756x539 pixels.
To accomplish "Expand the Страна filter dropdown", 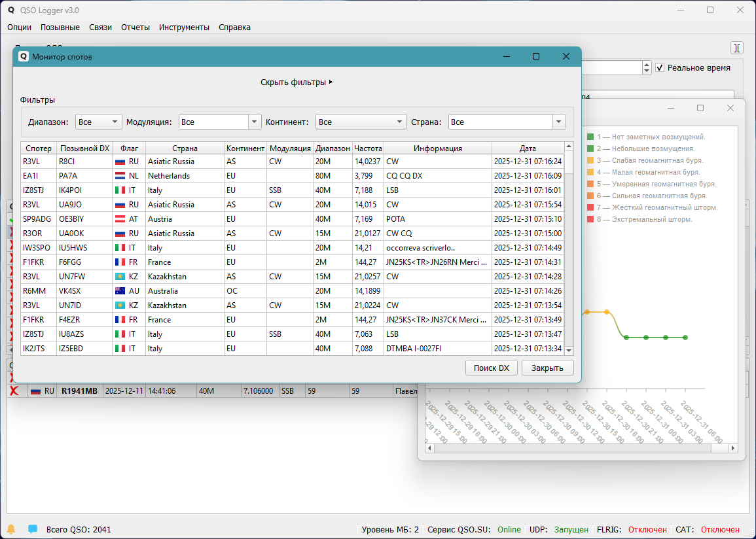I will tap(507, 122).
